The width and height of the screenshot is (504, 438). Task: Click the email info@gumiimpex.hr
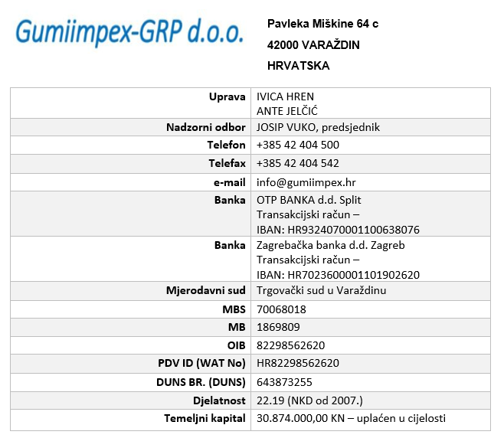click(306, 182)
